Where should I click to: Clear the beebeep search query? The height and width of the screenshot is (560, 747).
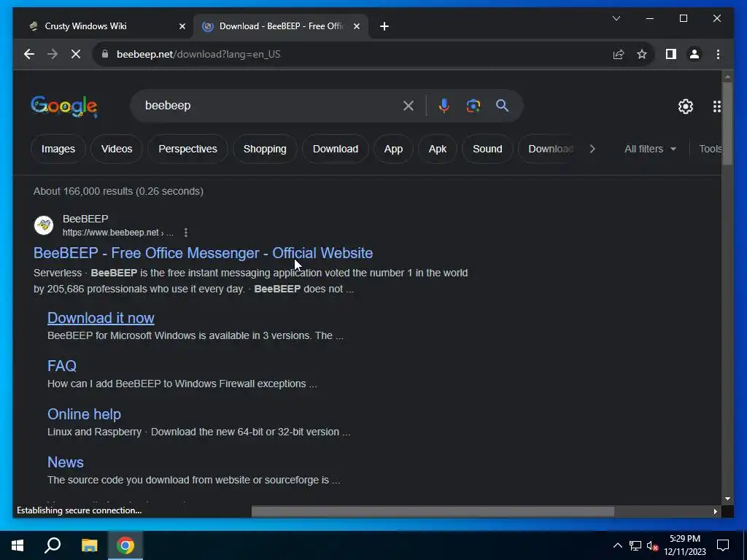(409, 106)
